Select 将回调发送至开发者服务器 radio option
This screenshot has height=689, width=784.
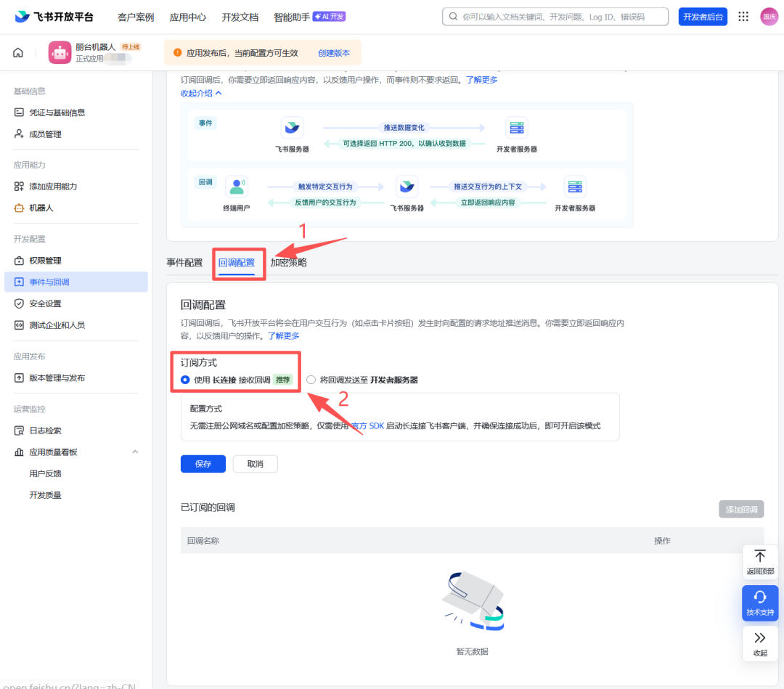click(311, 380)
